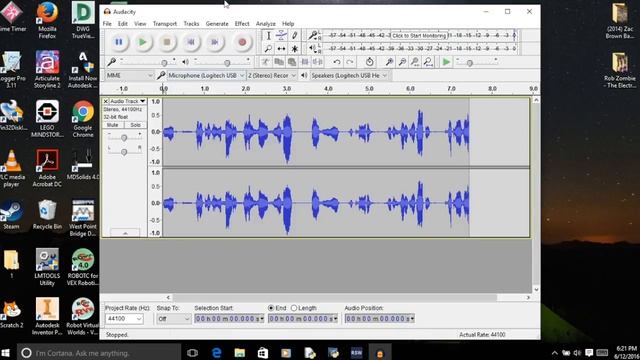Click the Cut scissors icon
640x360 pixels.
[x=265, y=62]
